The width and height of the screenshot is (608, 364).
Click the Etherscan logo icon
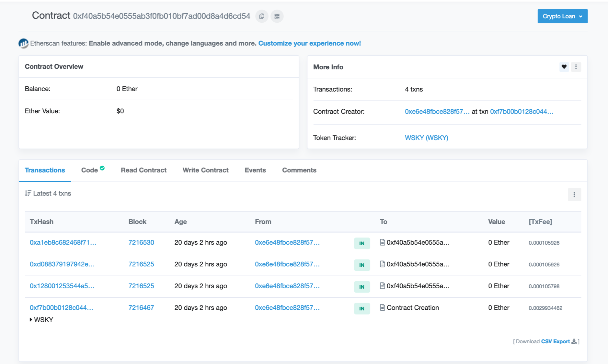tap(23, 43)
